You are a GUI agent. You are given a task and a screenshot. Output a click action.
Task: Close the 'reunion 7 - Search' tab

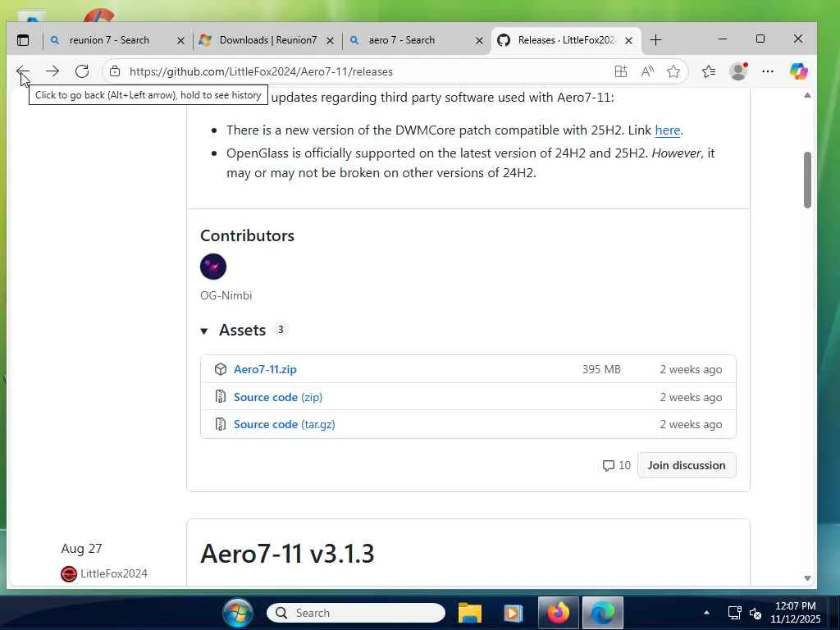pyautogui.click(x=180, y=40)
